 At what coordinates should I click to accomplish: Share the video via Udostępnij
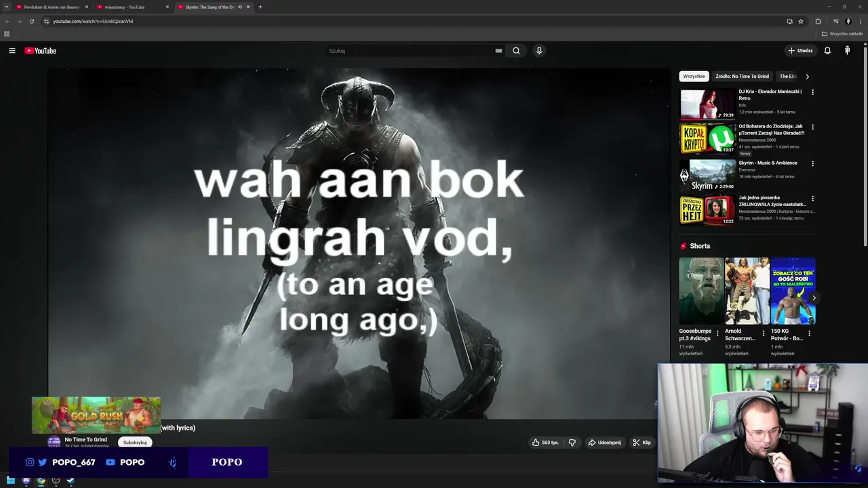(x=604, y=443)
